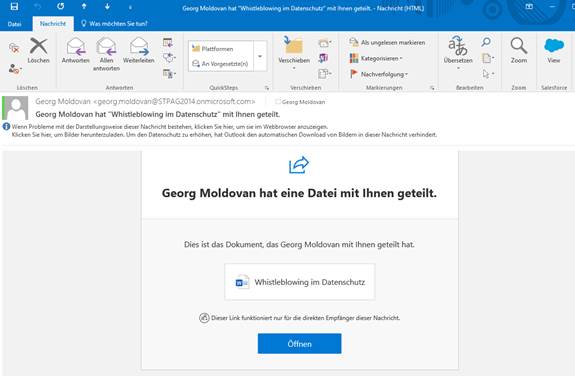Open the Datei tab
This screenshot has width=575, height=376.
coord(14,24)
